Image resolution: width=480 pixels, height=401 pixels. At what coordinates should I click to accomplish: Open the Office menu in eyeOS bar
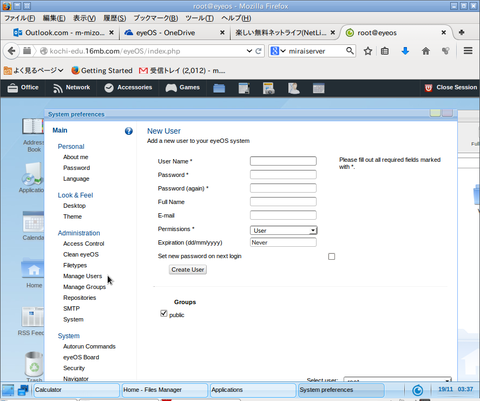(x=23, y=88)
